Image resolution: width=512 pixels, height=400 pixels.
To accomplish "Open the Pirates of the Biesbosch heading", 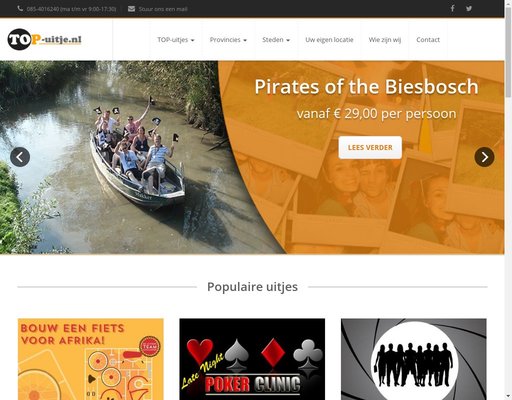I will (366, 87).
